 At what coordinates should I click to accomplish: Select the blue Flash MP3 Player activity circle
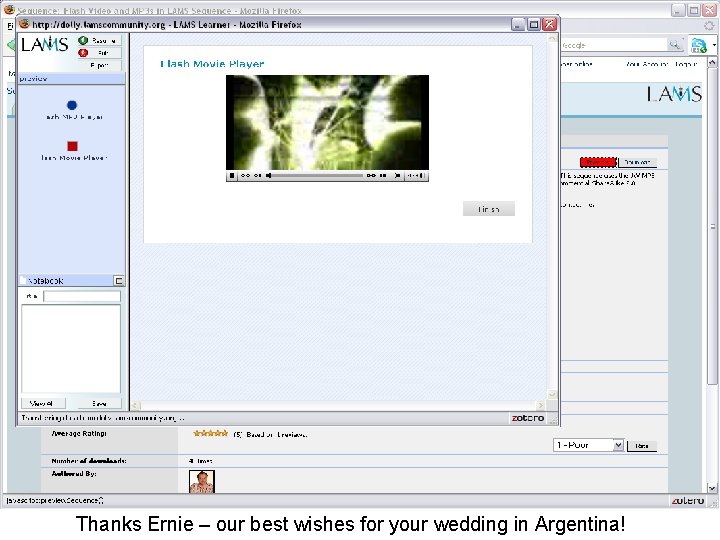72,105
